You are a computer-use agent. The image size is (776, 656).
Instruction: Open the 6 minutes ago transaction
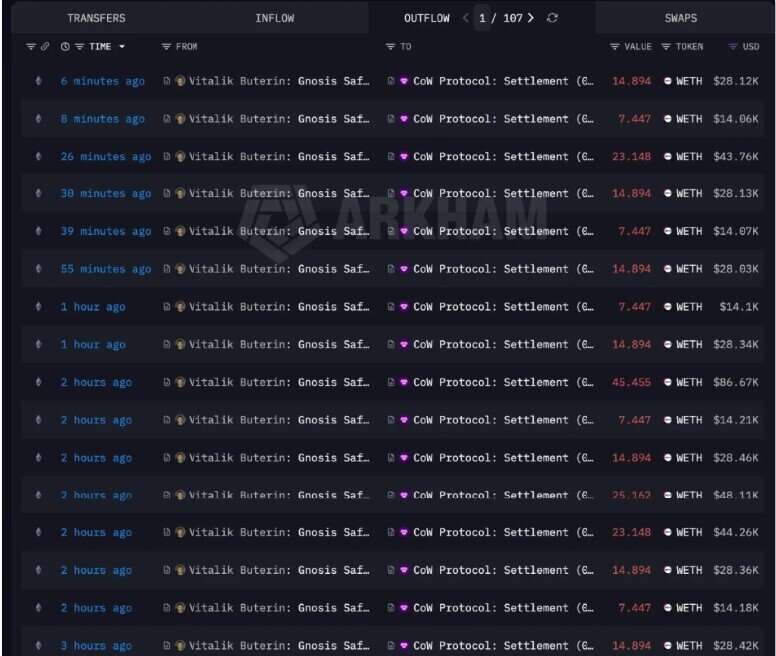point(102,81)
